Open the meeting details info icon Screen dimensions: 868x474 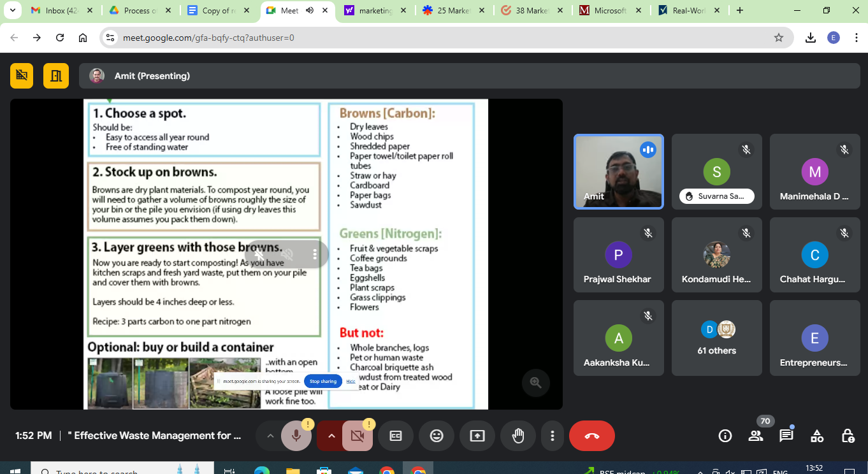[725, 436]
